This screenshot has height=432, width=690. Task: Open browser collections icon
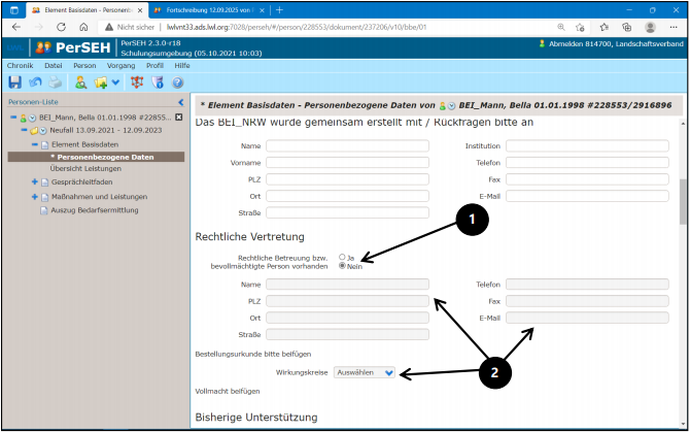[x=627, y=27]
